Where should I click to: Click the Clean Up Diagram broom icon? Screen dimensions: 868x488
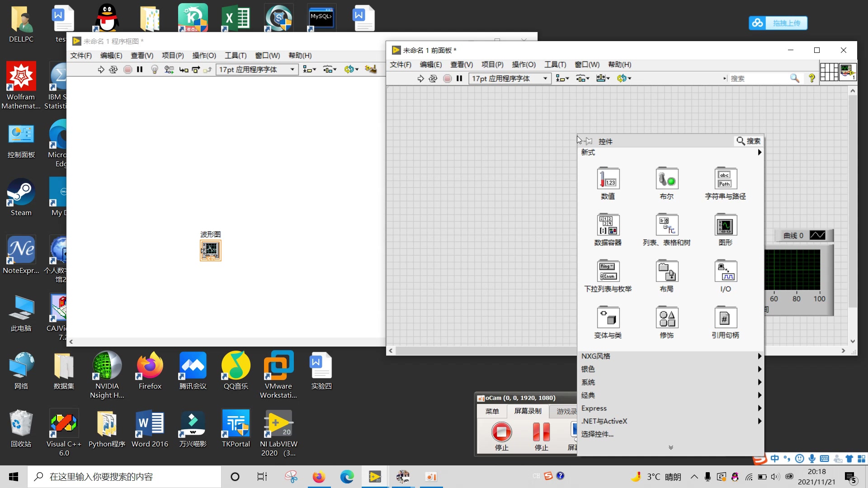pyautogui.click(x=371, y=70)
